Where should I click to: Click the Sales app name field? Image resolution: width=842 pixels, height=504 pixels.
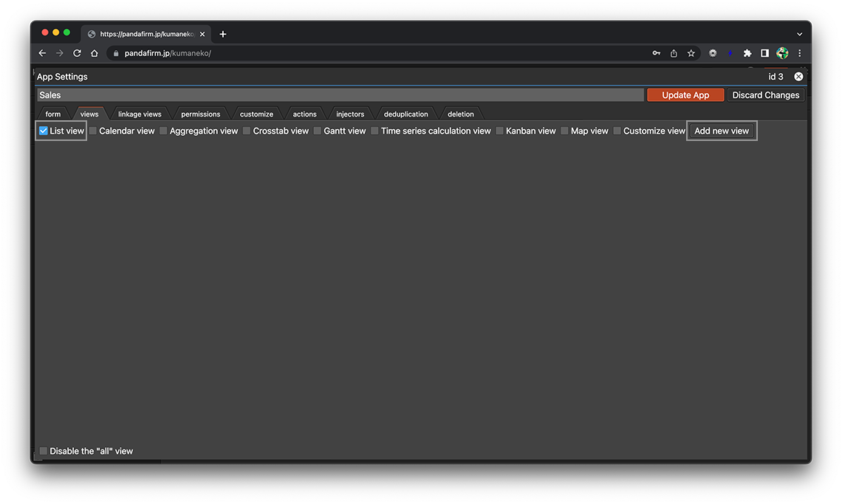340,95
